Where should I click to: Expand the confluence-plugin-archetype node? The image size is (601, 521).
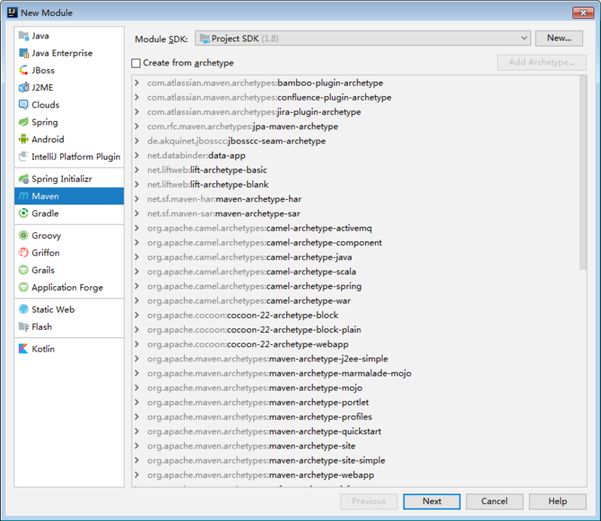pyautogui.click(x=136, y=97)
